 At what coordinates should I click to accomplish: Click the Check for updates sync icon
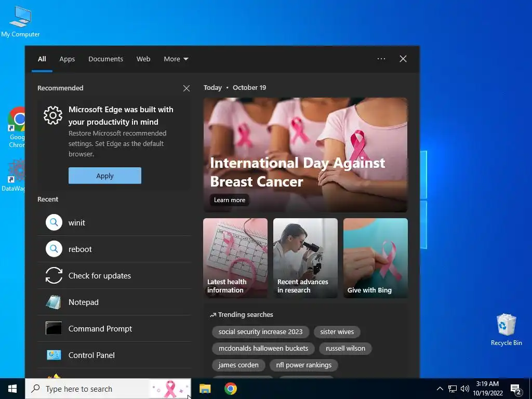54,275
